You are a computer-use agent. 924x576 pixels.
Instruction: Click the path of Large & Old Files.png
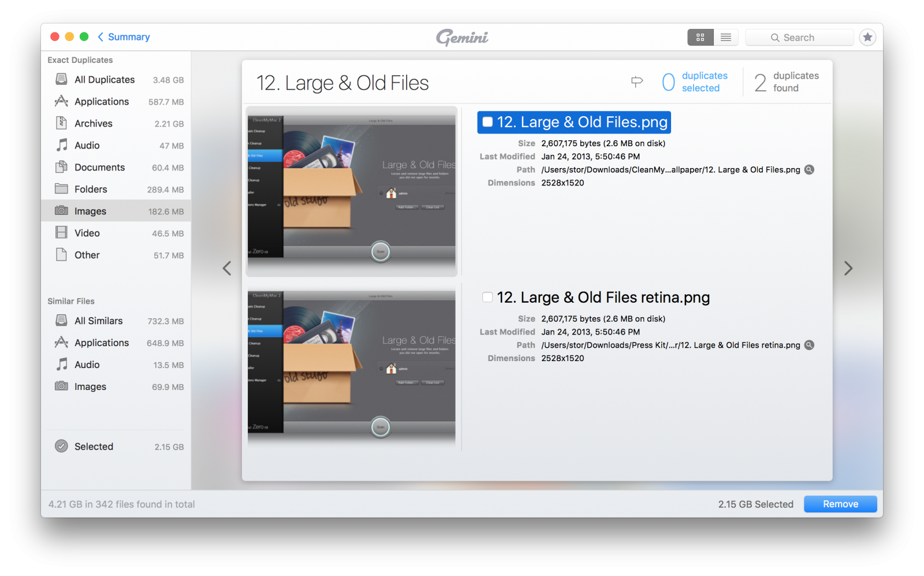pyautogui.click(x=670, y=170)
